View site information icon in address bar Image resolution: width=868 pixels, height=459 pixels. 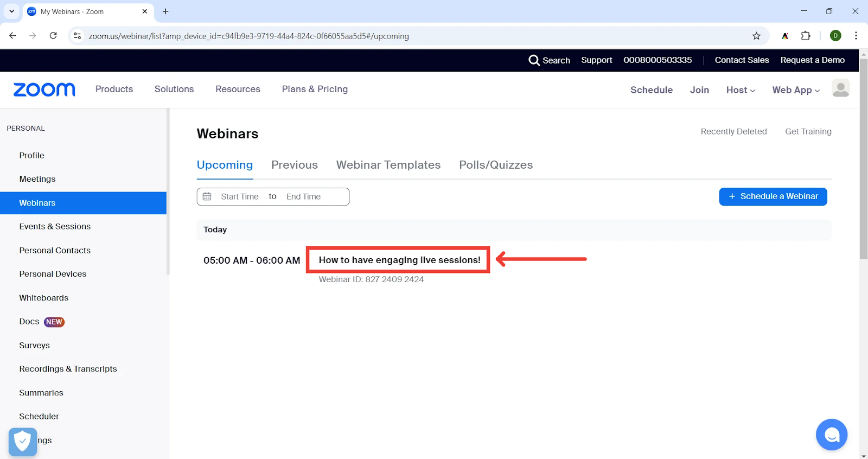click(78, 36)
